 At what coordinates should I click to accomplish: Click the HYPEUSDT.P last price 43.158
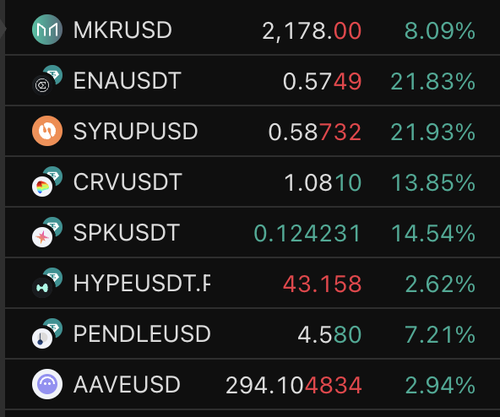[x=322, y=284]
